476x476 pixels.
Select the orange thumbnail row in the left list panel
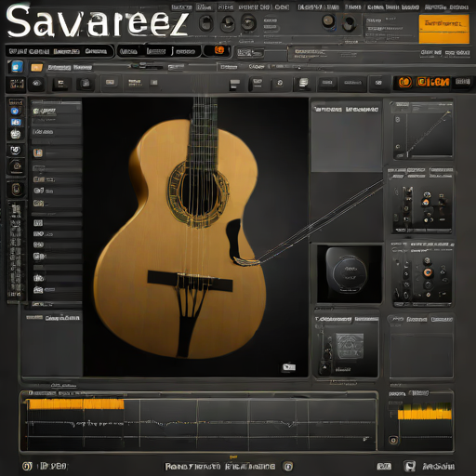38,152
